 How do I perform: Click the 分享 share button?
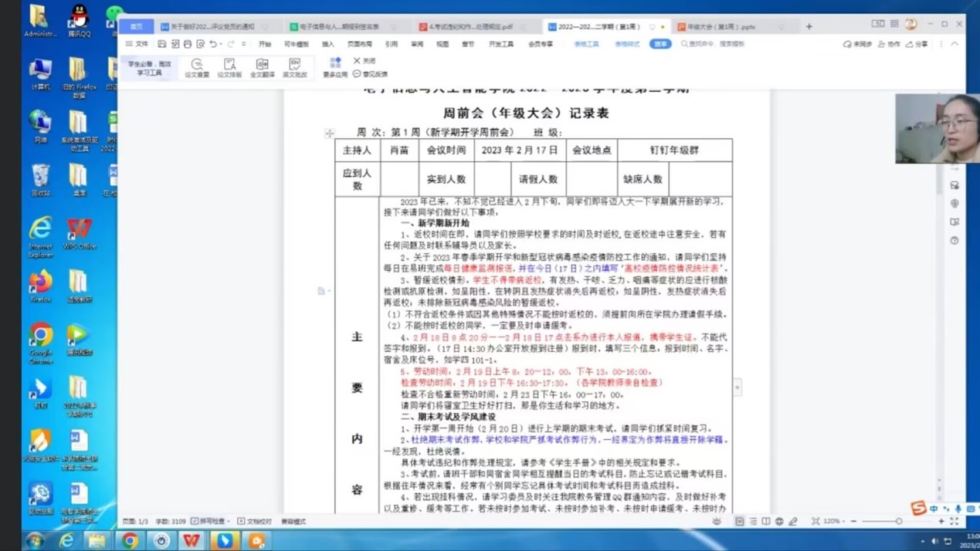tap(917, 44)
